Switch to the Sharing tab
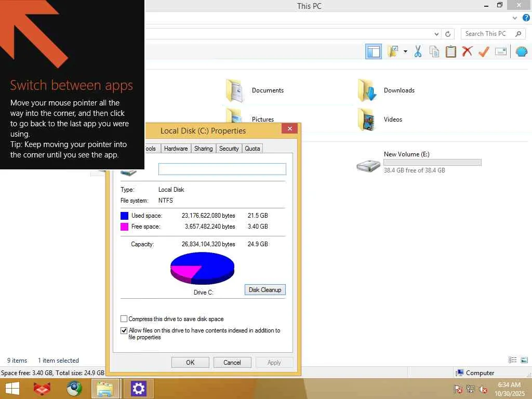Image resolution: width=532 pixels, height=399 pixels. click(204, 148)
